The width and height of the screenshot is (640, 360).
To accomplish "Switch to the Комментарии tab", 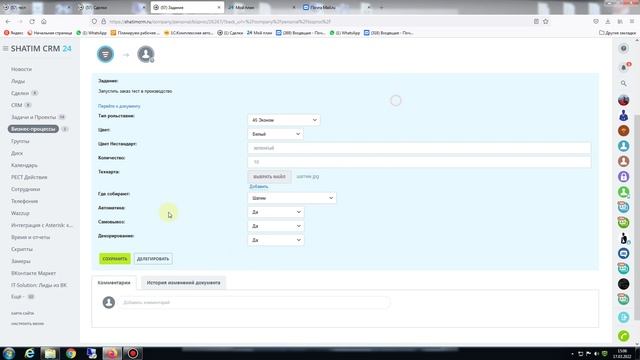I will coord(114,282).
